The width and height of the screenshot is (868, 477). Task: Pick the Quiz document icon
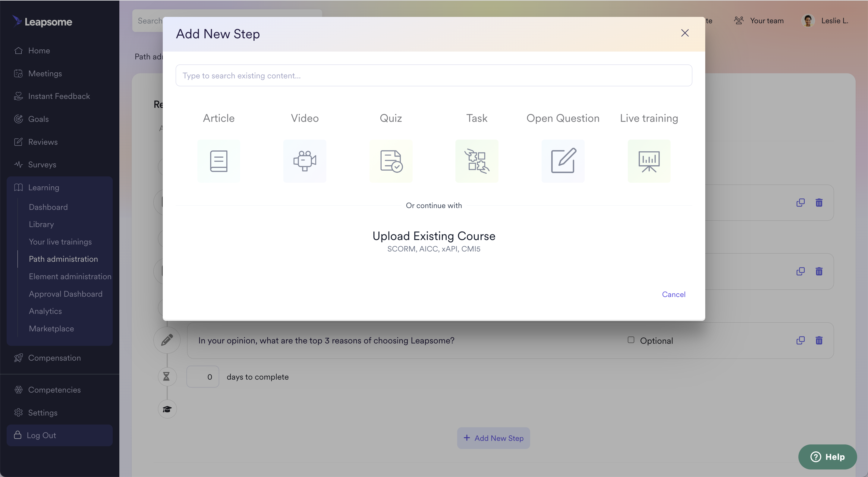[391, 161]
